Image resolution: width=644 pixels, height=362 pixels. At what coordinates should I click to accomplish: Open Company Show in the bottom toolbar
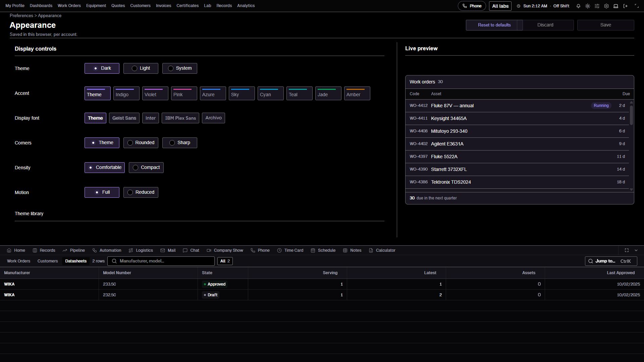pos(225,250)
